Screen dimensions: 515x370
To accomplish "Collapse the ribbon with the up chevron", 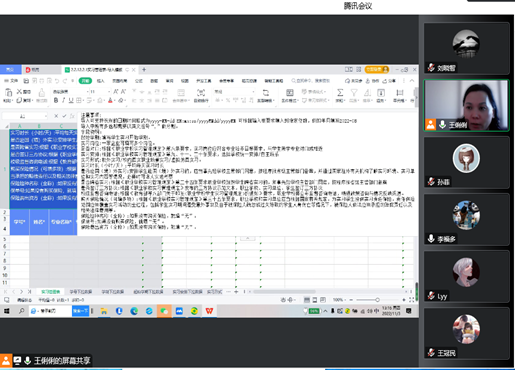I will (x=412, y=81).
